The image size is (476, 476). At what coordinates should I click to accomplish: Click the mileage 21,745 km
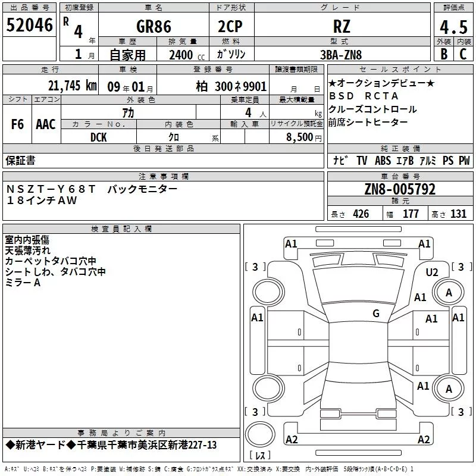pos(73,86)
